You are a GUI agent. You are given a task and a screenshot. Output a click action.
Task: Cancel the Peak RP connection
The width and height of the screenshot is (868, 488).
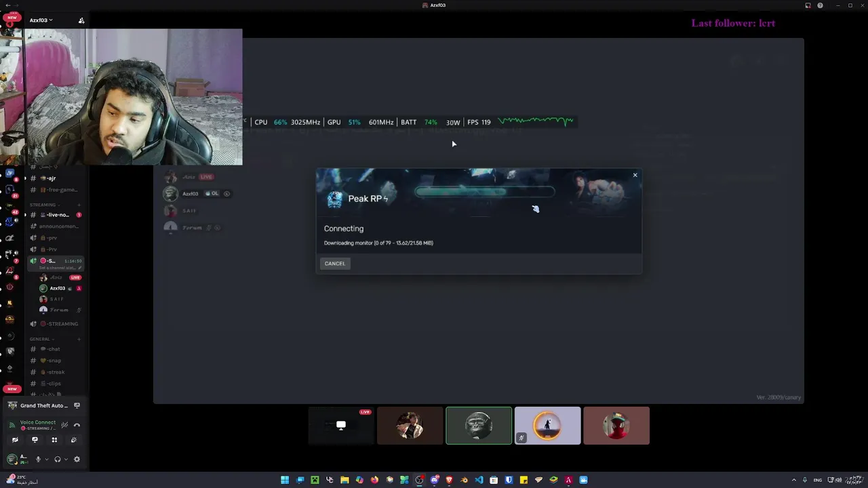pyautogui.click(x=335, y=264)
